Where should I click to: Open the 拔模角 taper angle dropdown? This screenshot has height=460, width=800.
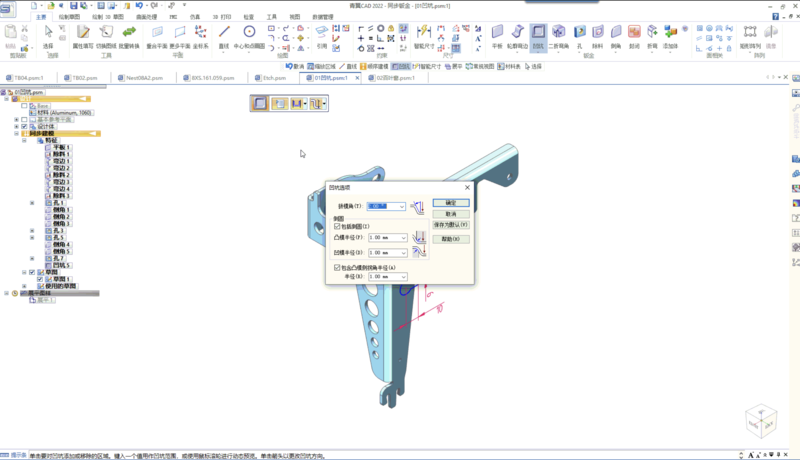401,207
